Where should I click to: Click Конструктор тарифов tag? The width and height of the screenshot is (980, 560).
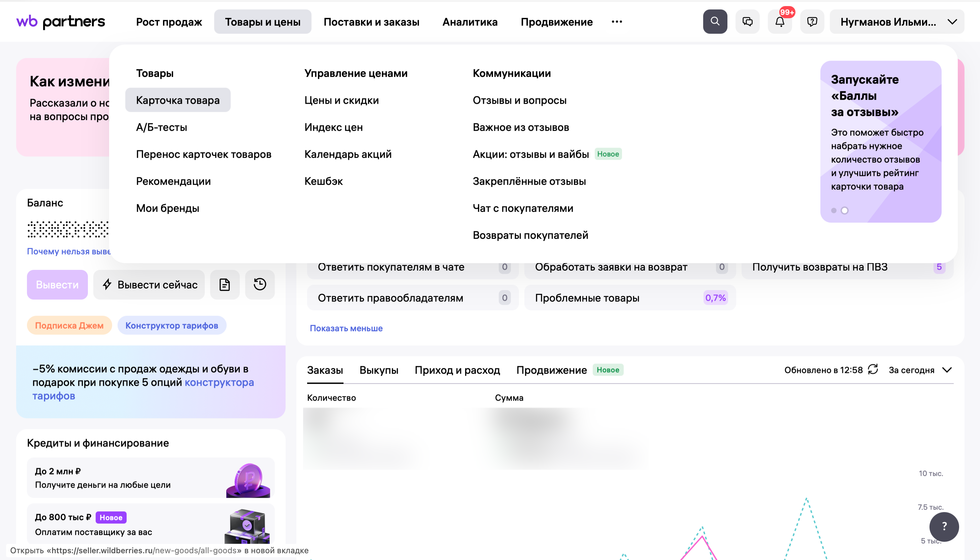[x=172, y=325]
